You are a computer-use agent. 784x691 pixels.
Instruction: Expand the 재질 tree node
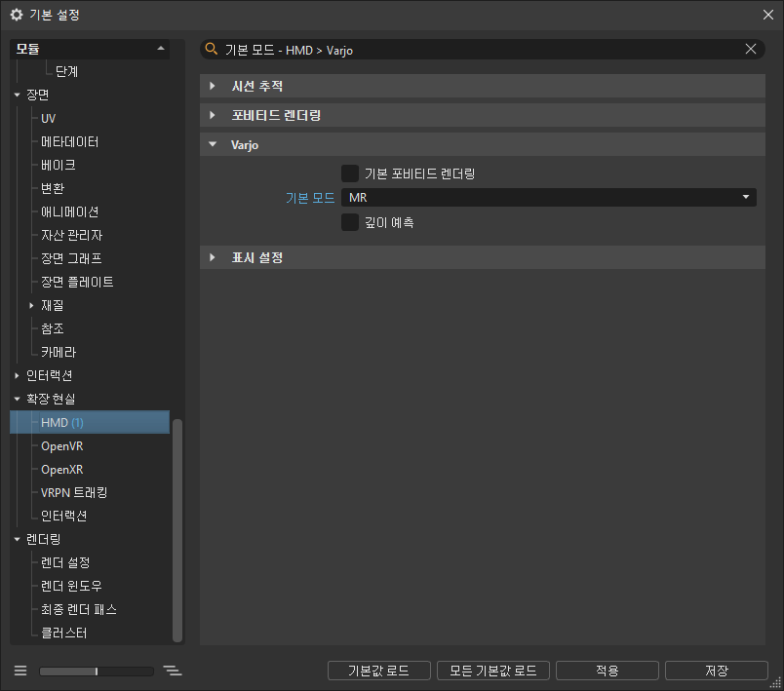(31, 305)
